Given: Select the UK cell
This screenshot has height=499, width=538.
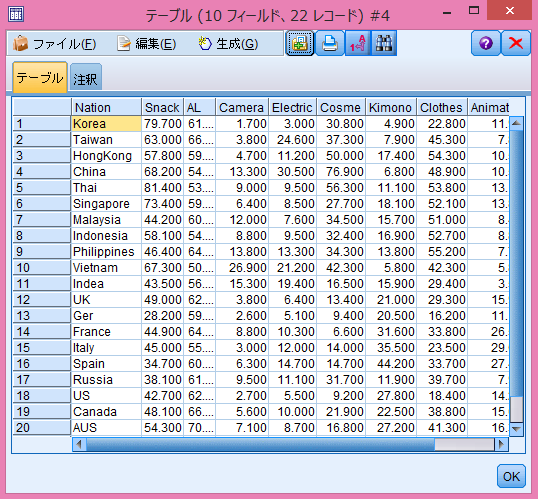Looking at the screenshot, I should (106, 300).
